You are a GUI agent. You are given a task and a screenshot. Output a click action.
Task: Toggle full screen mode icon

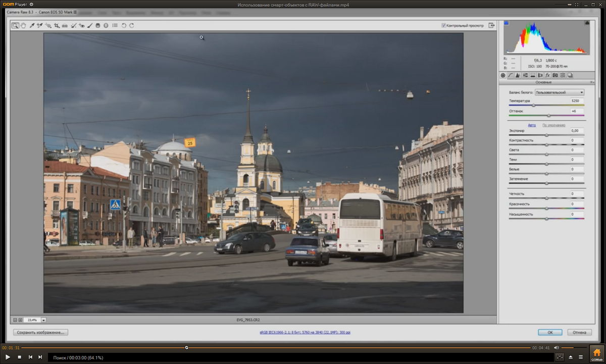pos(491,25)
